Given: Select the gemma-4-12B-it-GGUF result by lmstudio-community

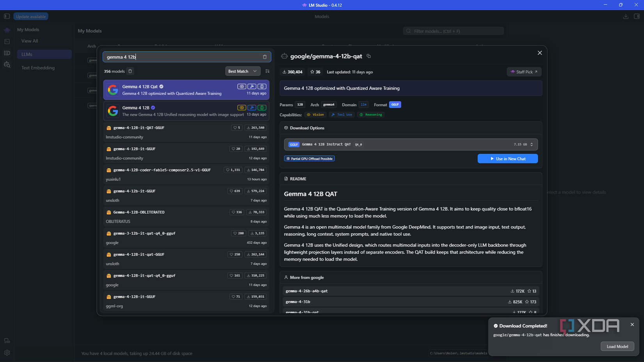Looking at the screenshot, I should coord(186,153).
